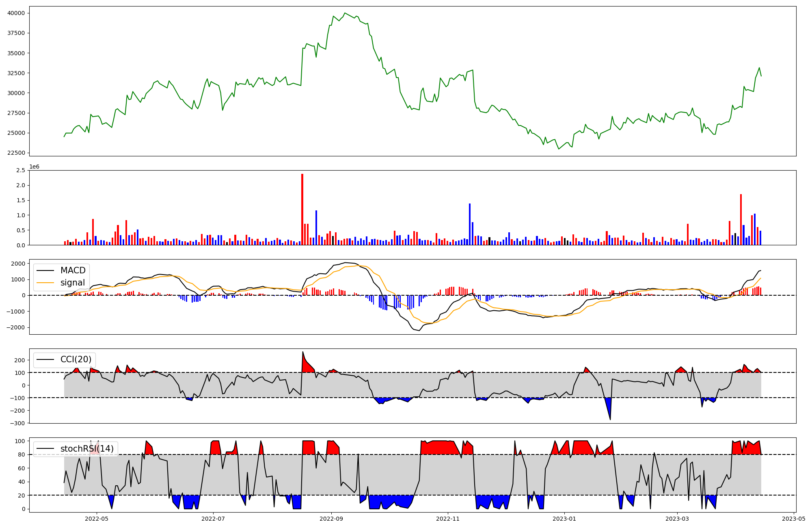
Task: Click the stochRSI(14) legend entry
Action: click(x=86, y=449)
